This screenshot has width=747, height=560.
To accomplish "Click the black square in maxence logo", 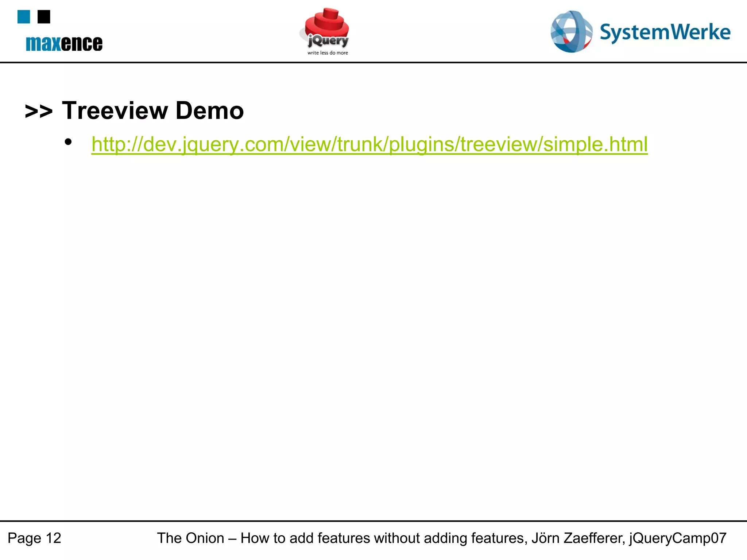I will [44, 17].
